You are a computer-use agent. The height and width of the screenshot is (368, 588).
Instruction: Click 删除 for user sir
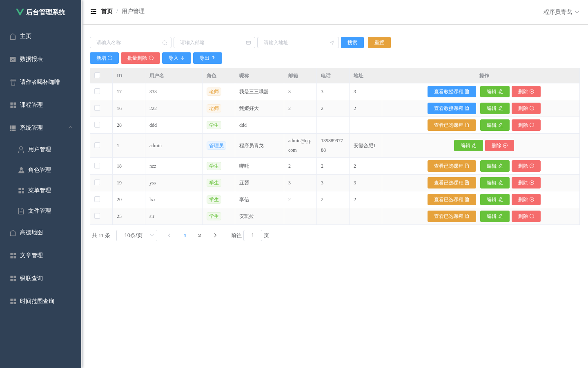[526, 216]
